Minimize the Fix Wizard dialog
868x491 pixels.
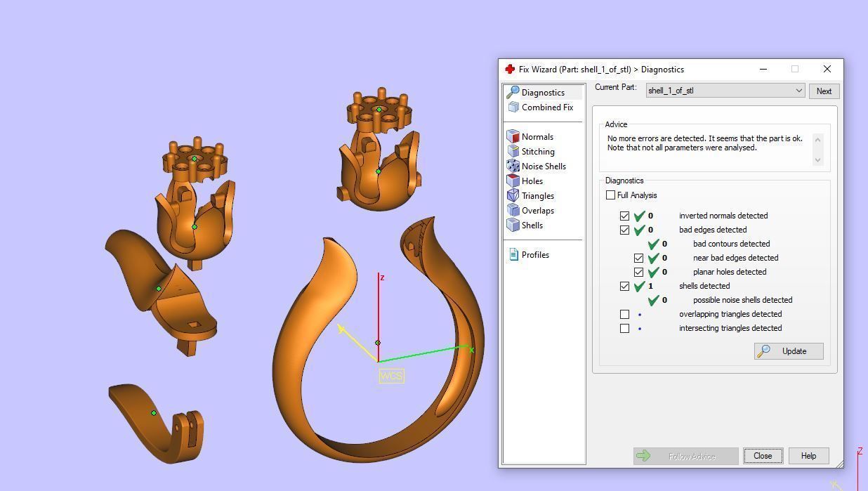tap(763, 69)
